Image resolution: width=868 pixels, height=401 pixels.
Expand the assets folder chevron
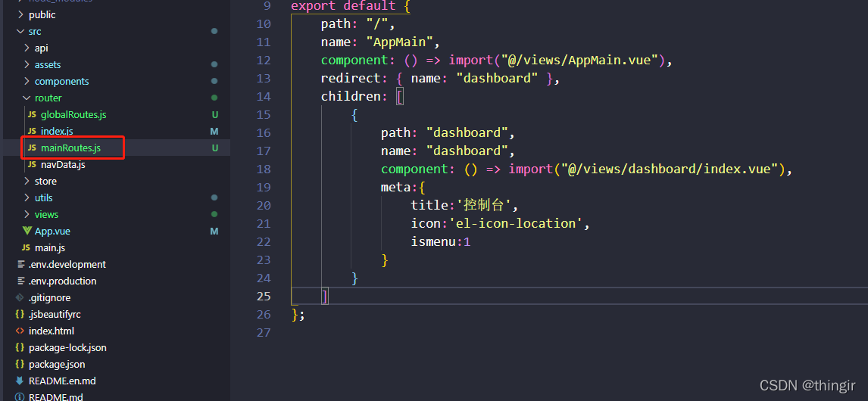(27, 65)
